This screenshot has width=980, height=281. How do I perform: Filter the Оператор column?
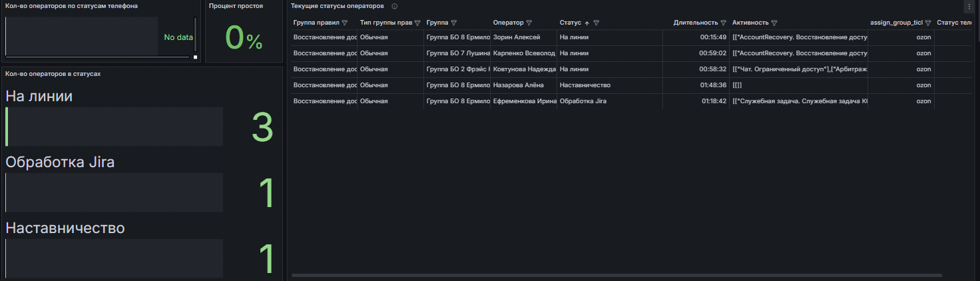529,23
